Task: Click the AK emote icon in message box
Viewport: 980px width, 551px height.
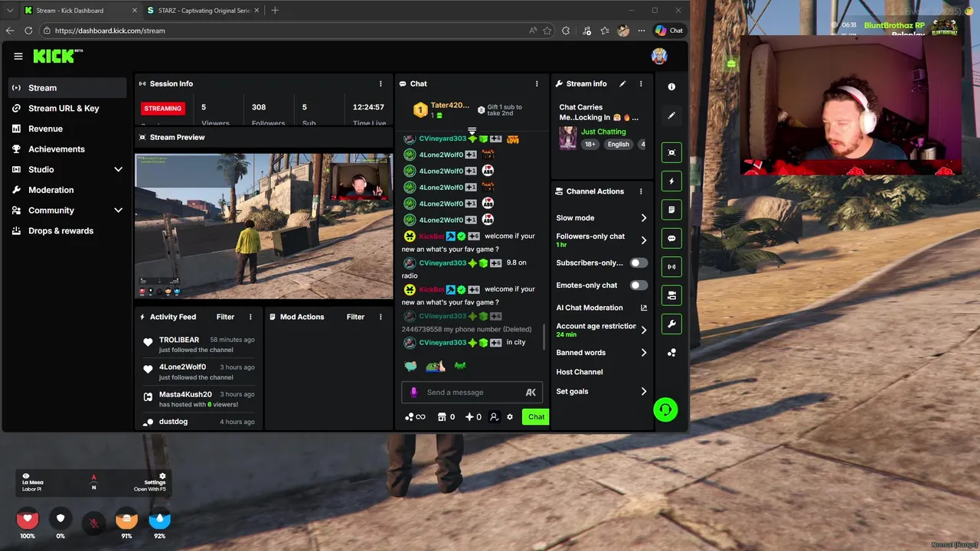Action: pos(531,393)
